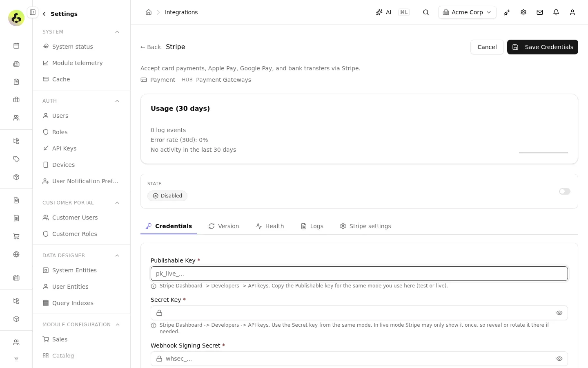
Task: Open the settings gear icon in header
Action: tap(523, 12)
